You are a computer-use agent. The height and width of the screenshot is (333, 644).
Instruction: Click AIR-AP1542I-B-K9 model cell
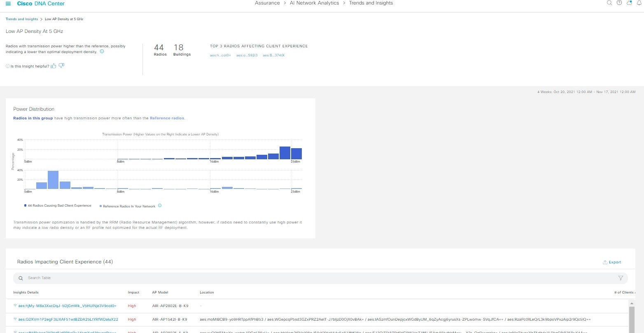tap(170, 319)
